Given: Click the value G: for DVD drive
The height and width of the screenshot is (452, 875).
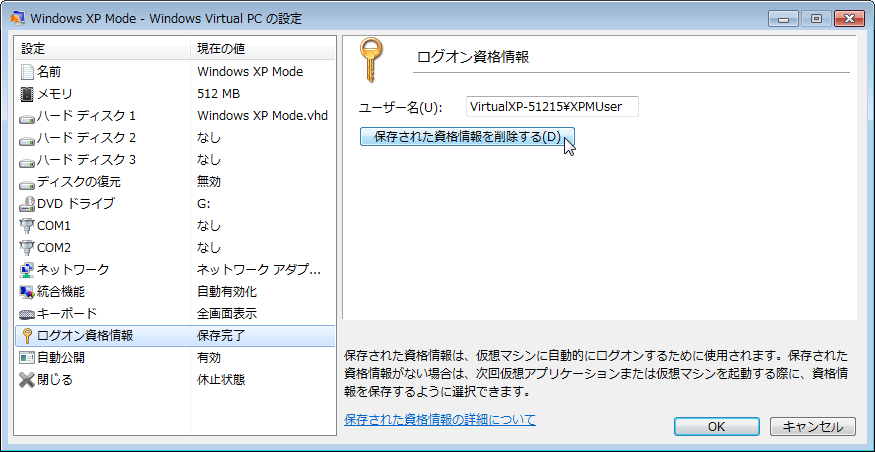Looking at the screenshot, I should click(203, 204).
